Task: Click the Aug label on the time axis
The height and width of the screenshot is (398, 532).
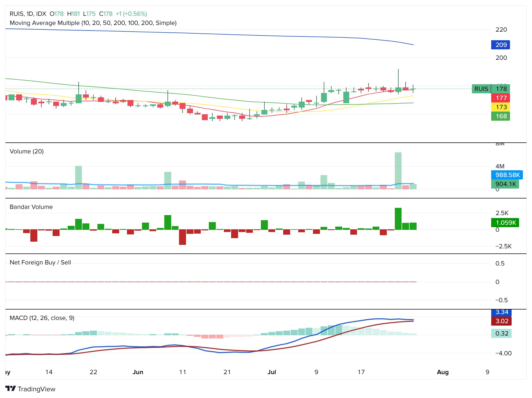Action: tap(443, 372)
